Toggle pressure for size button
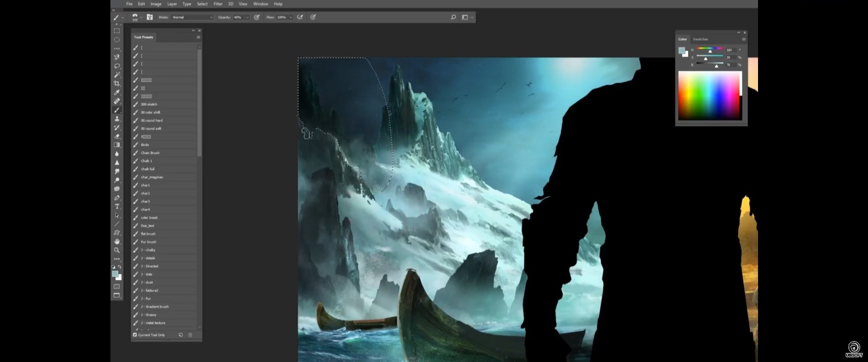 [x=313, y=17]
